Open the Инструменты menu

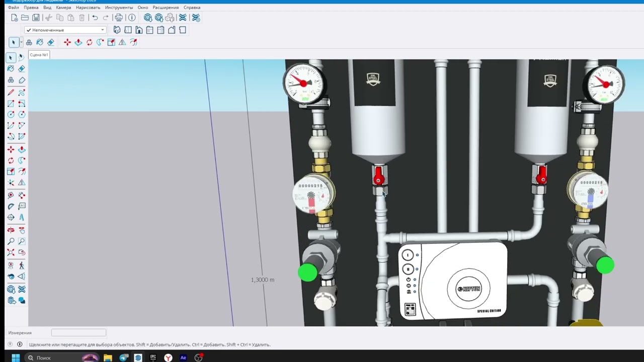coord(119,8)
